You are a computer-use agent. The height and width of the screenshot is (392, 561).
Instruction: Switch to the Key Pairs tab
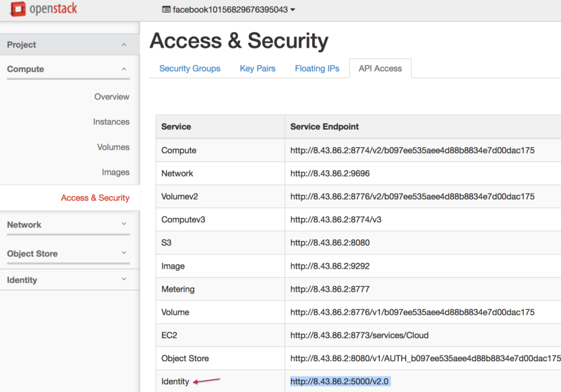pos(257,69)
